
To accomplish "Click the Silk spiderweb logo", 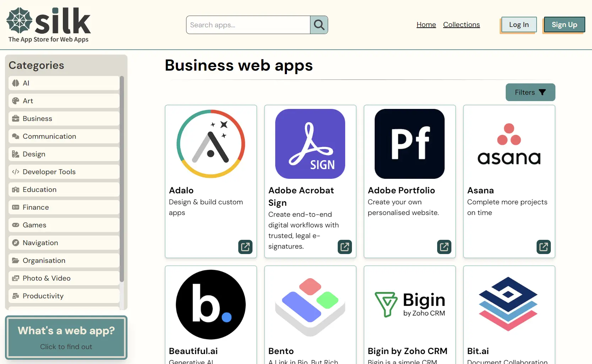I will pyautogui.click(x=20, y=21).
